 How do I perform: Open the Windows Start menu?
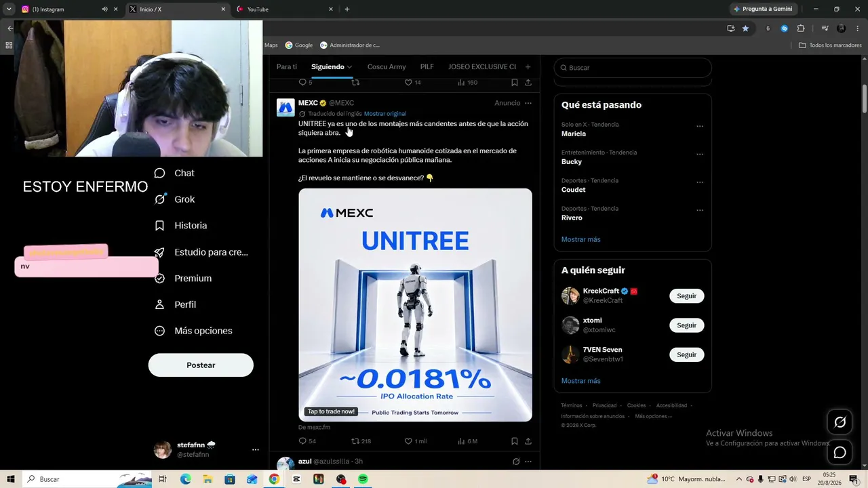click(11, 479)
